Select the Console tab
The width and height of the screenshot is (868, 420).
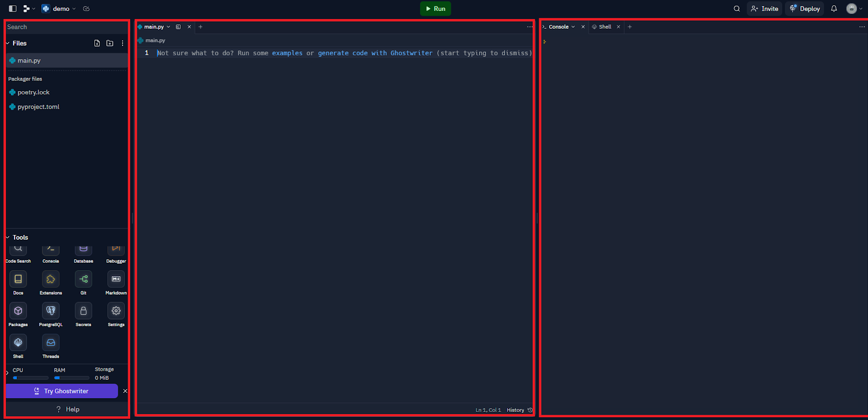click(x=558, y=27)
